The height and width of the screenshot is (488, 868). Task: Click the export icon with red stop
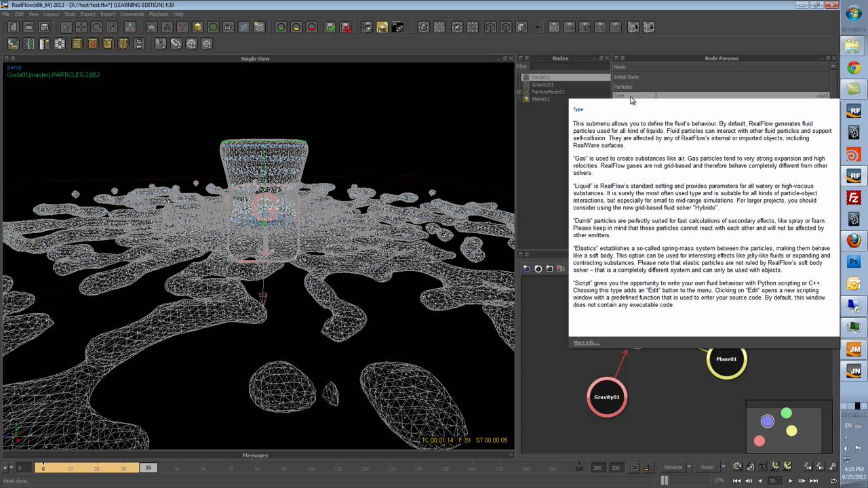point(345,27)
